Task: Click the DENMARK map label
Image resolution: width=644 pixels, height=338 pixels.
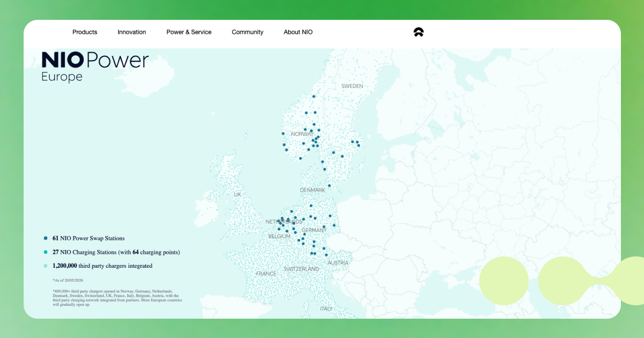Action: [x=312, y=190]
